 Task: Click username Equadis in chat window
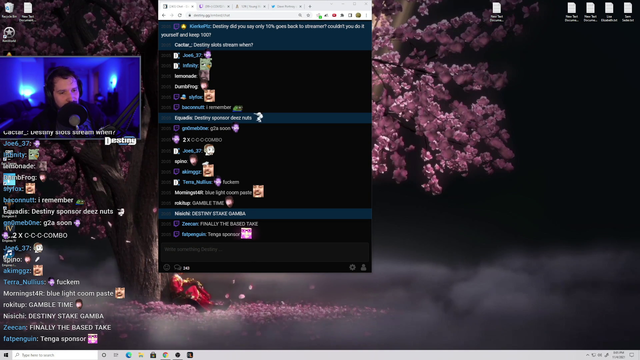click(183, 118)
